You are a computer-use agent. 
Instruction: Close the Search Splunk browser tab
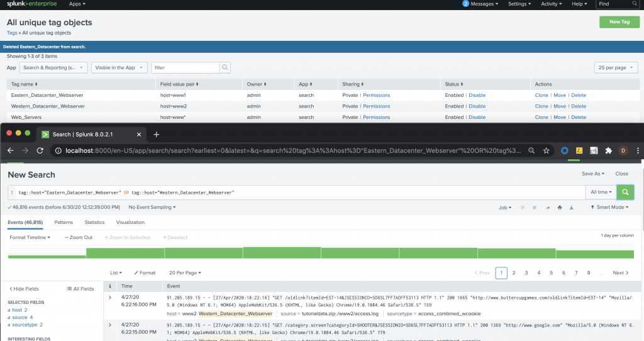pyautogui.click(x=139, y=135)
